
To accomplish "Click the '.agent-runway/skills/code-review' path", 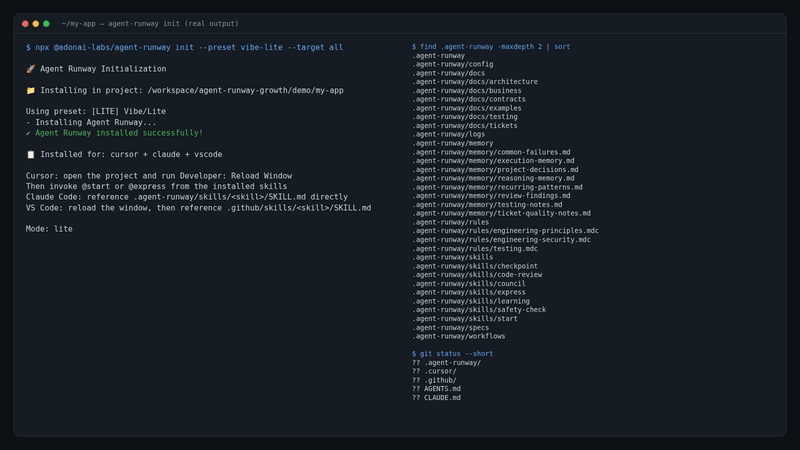I will coord(477,275).
